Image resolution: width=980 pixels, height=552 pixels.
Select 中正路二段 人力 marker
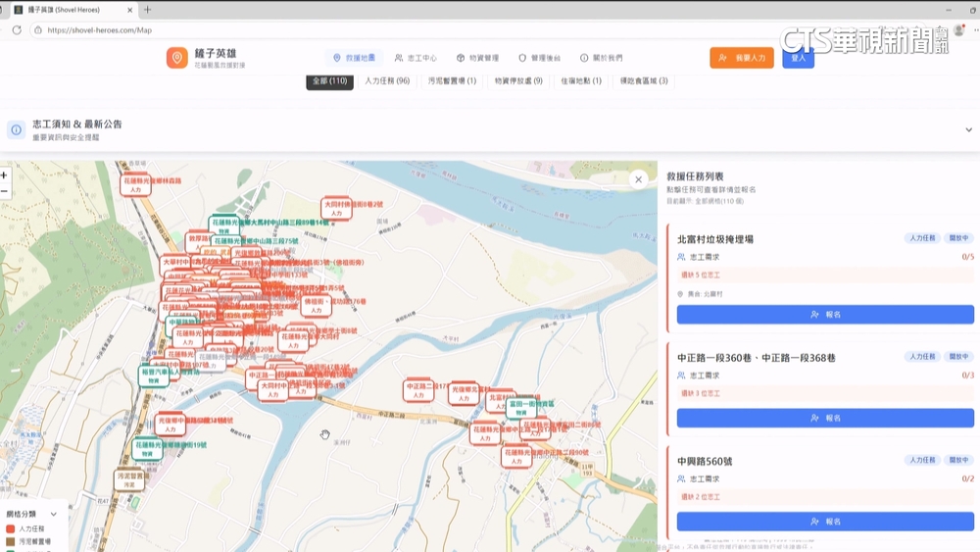[x=418, y=390]
